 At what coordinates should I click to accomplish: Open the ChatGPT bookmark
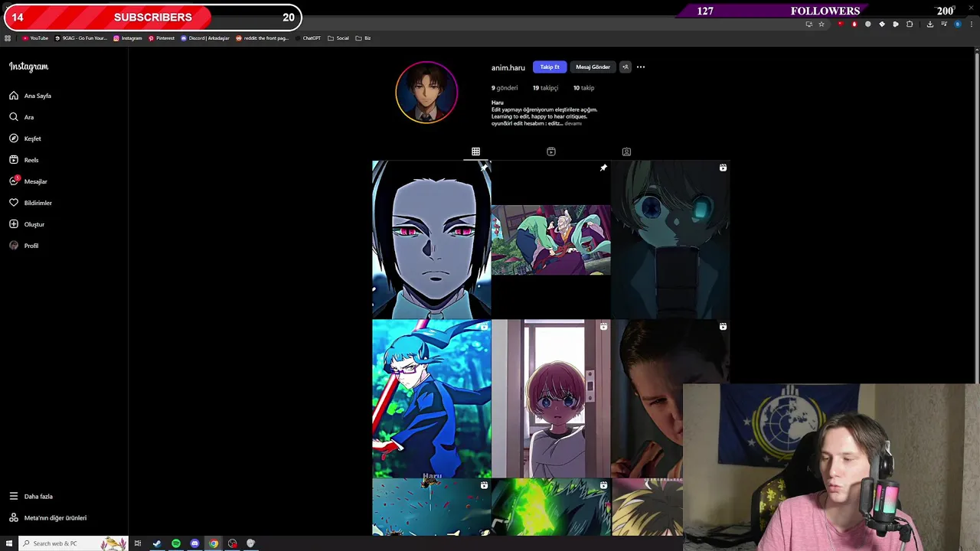[308, 38]
